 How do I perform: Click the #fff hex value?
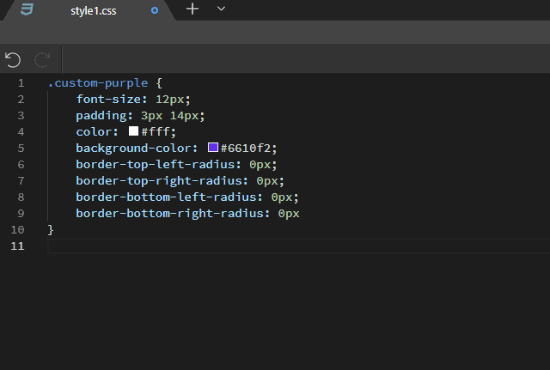[155, 132]
